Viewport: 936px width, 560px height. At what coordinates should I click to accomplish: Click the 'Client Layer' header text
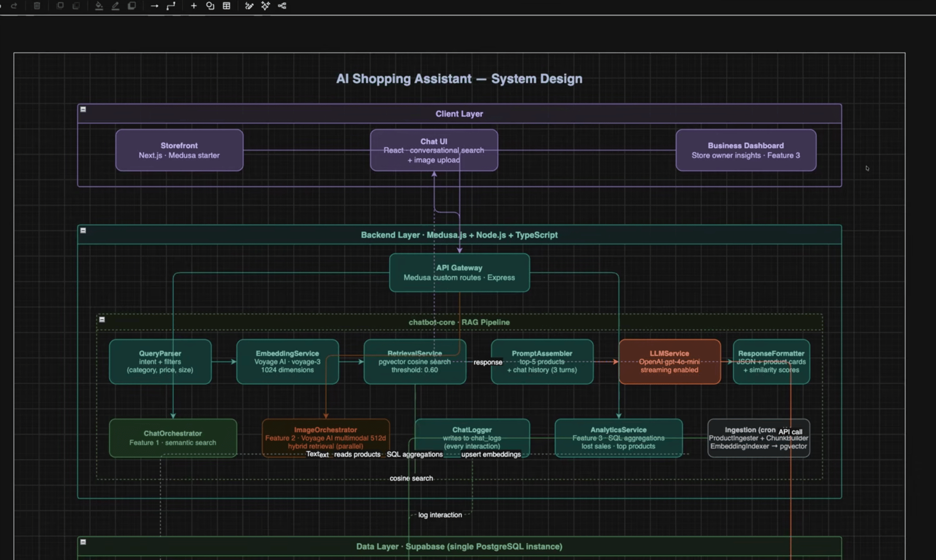click(x=459, y=114)
